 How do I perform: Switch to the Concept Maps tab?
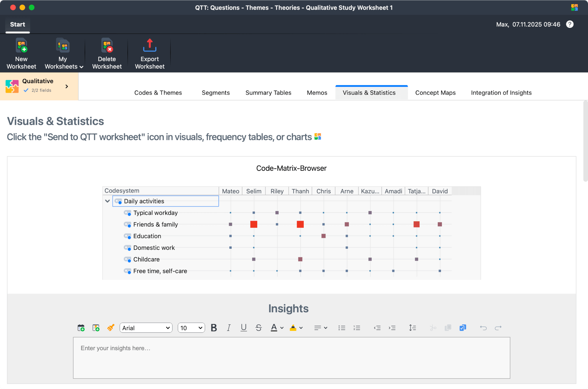[435, 93]
